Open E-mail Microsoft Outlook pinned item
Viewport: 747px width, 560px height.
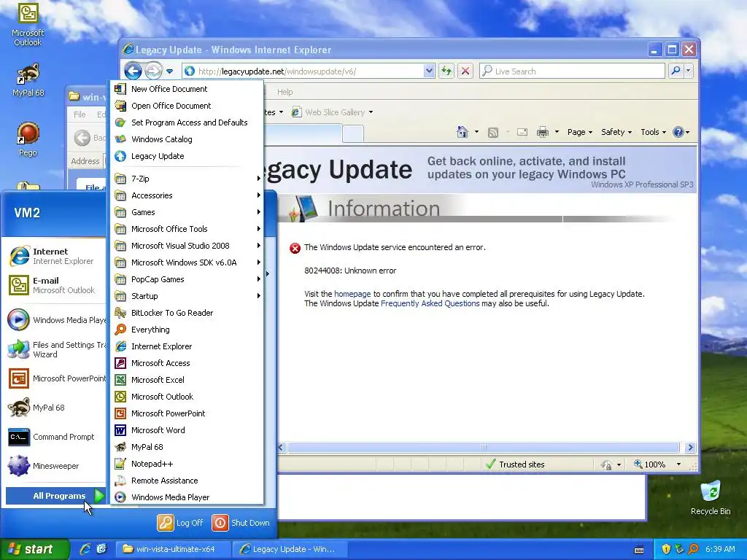click(x=55, y=285)
